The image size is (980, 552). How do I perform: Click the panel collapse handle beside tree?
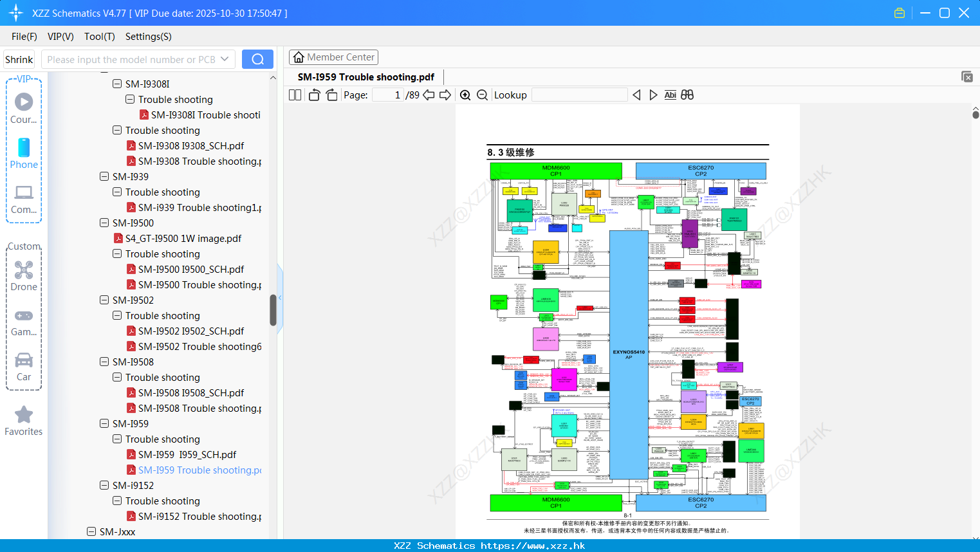tap(281, 299)
